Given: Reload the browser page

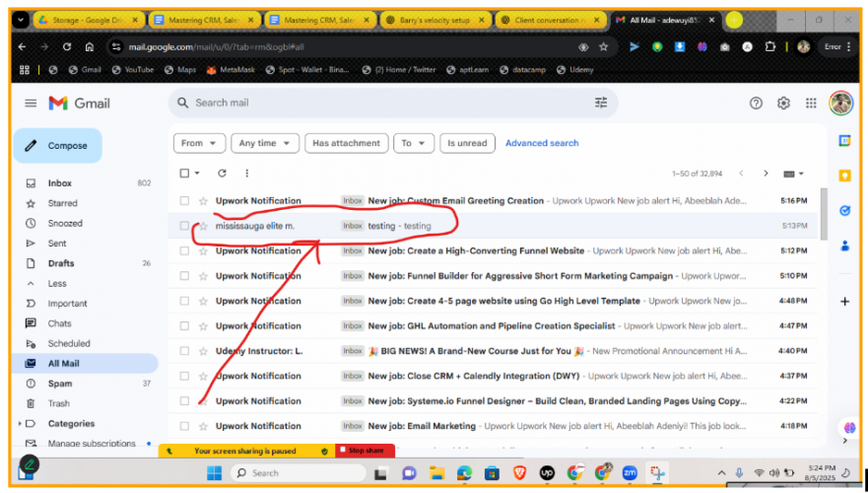Looking at the screenshot, I should click(x=66, y=47).
